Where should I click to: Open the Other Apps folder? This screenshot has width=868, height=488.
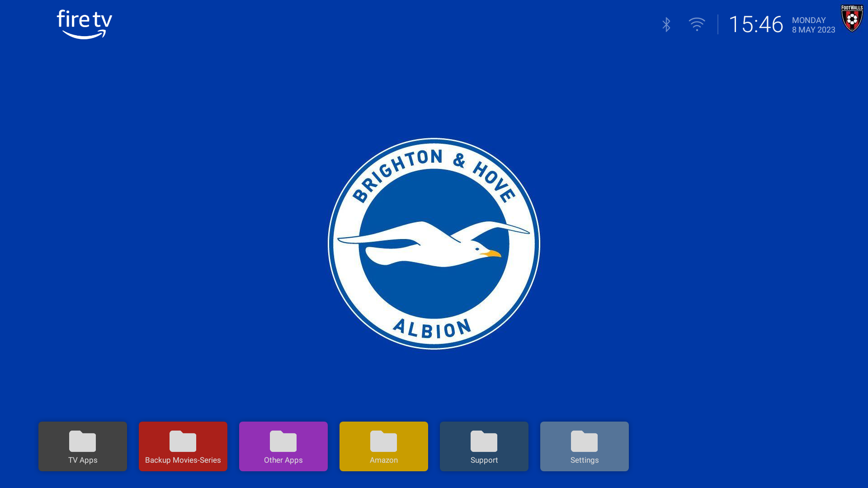click(283, 446)
